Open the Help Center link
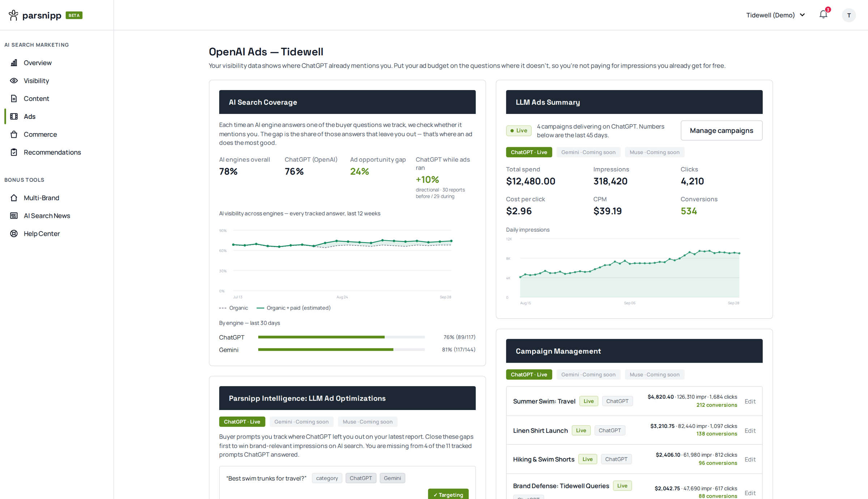 pyautogui.click(x=42, y=234)
